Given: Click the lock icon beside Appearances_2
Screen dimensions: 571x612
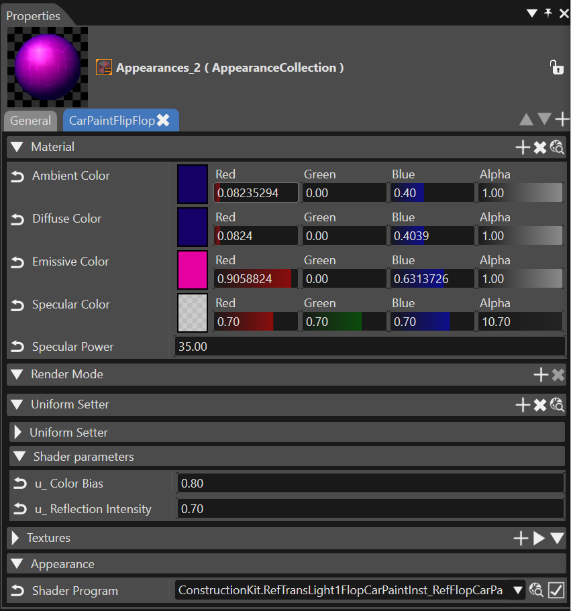Looking at the screenshot, I should coord(557,67).
